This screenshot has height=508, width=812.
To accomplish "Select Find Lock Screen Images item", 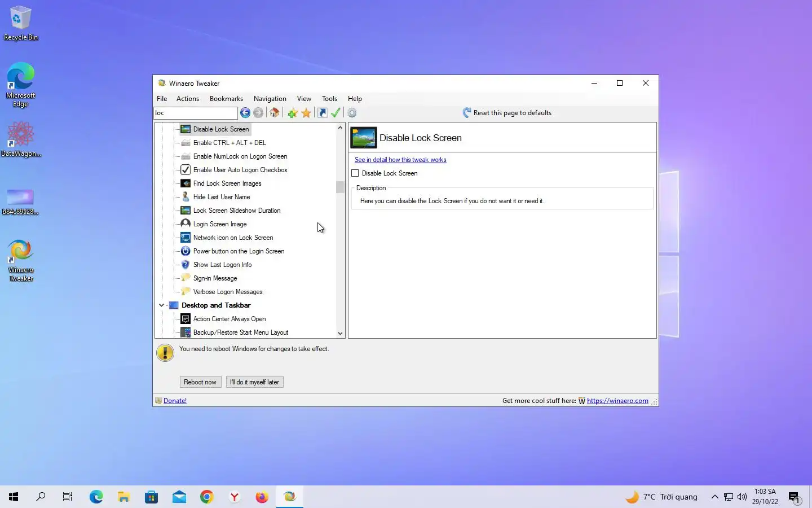I will [x=221, y=183].
